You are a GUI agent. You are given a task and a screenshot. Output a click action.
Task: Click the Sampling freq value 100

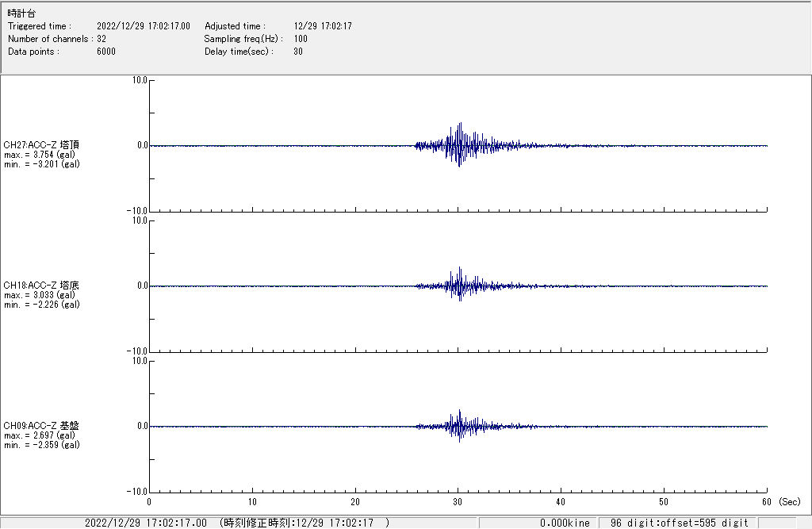pos(301,39)
